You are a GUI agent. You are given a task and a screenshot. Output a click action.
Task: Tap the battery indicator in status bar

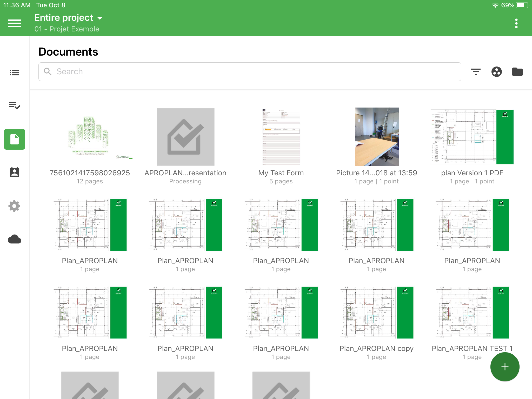pos(522,5)
